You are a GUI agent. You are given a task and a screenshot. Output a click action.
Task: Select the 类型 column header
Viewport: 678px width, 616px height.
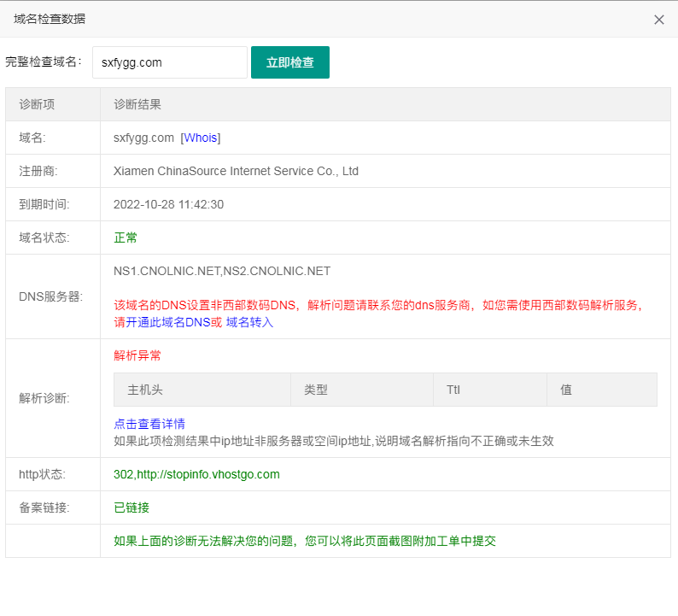coord(316,390)
